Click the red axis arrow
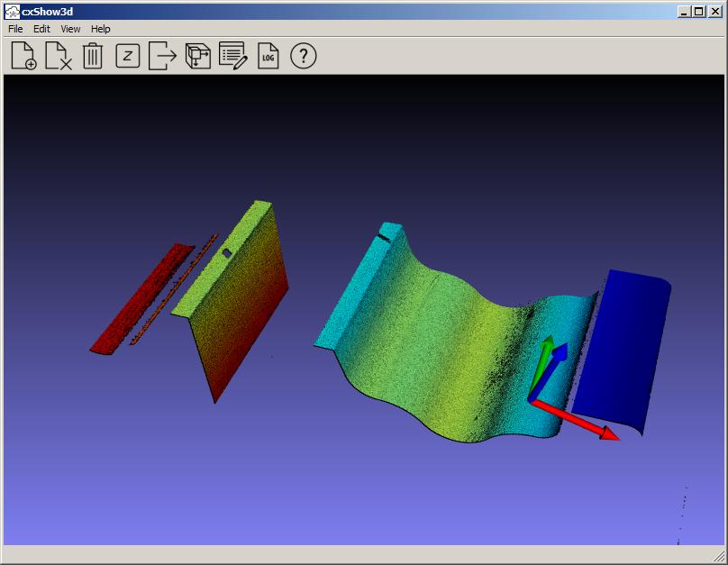 click(576, 421)
